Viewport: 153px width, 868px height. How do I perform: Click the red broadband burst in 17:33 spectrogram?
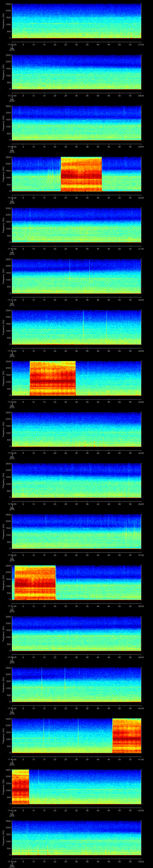[52, 378]
